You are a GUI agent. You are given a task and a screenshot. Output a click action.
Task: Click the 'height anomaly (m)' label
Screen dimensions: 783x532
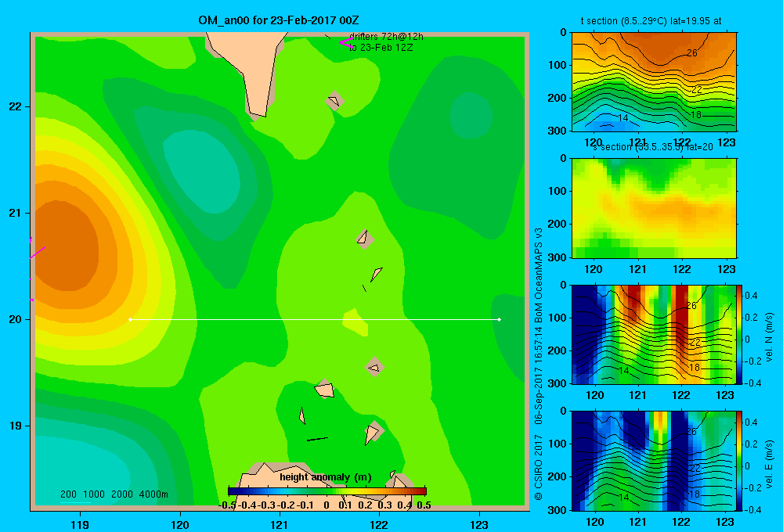326,477
